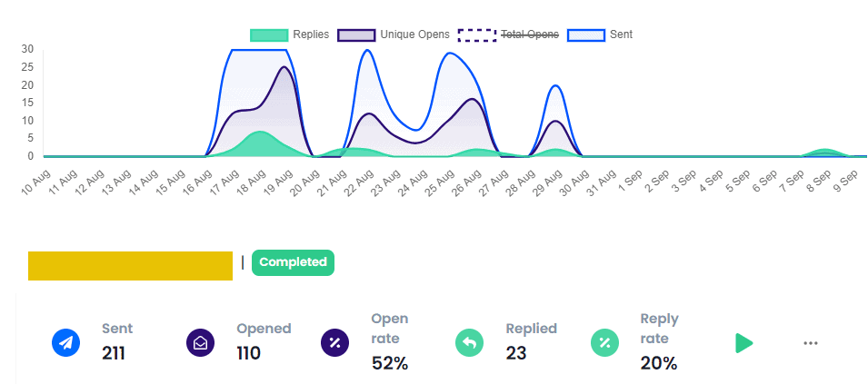The image size is (868, 384).
Task: Click the Reply rate value 20%
Action: 659,363
